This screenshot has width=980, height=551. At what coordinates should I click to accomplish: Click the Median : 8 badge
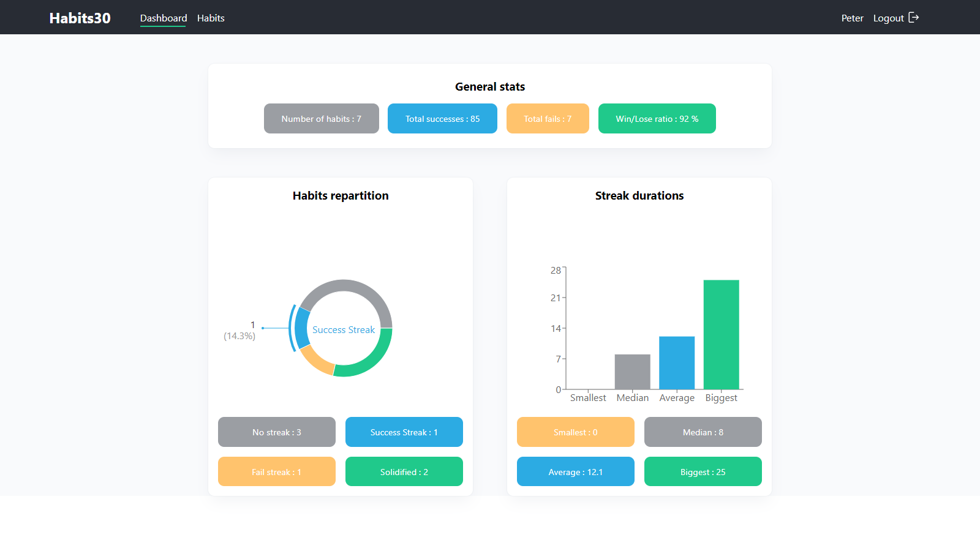pos(703,432)
